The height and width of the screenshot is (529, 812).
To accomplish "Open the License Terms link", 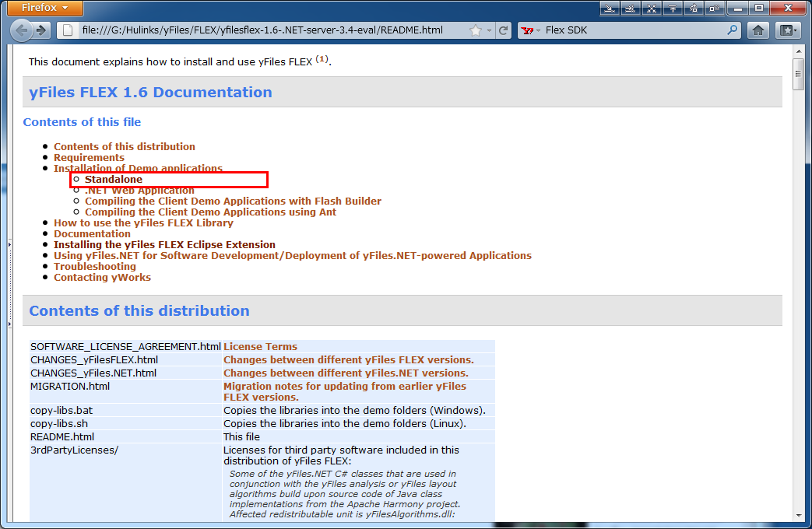I will (261, 346).
